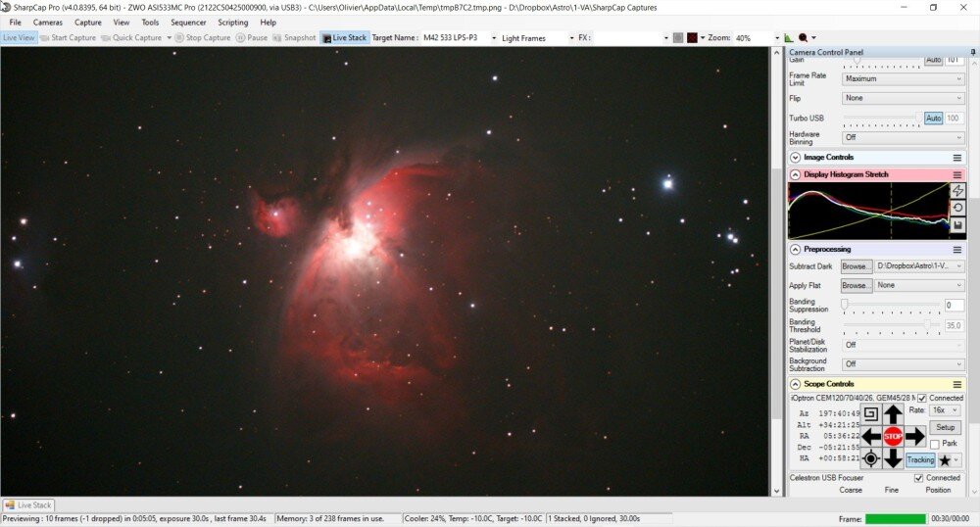Save the histogram stretch with the floppy icon
Screen dimensions: 980x527
tap(957, 224)
